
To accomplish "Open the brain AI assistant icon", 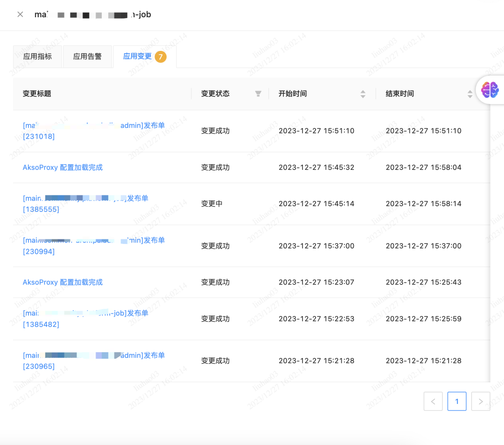I will (x=490, y=90).
